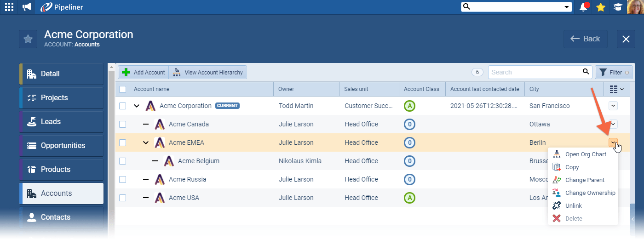Select Open Org Chart menu entry

586,154
